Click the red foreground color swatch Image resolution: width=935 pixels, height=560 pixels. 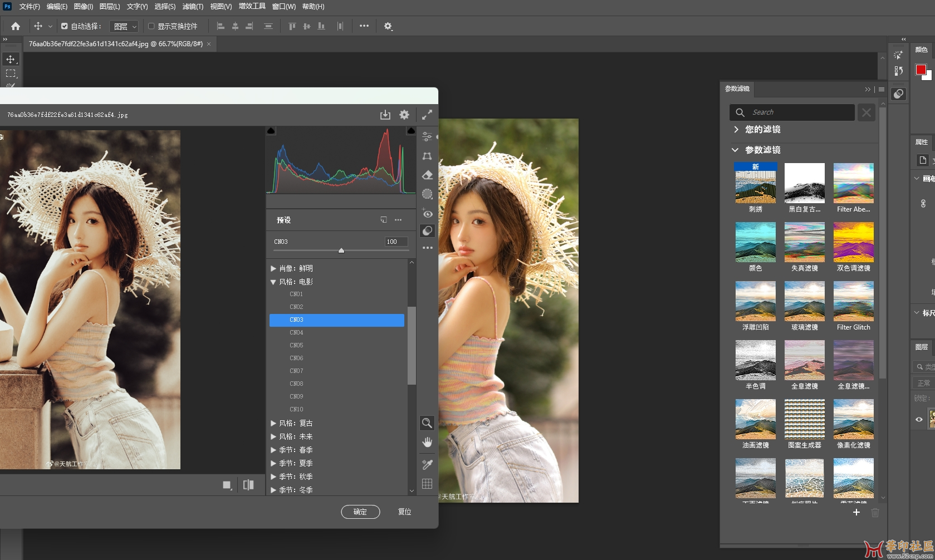[921, 70]
